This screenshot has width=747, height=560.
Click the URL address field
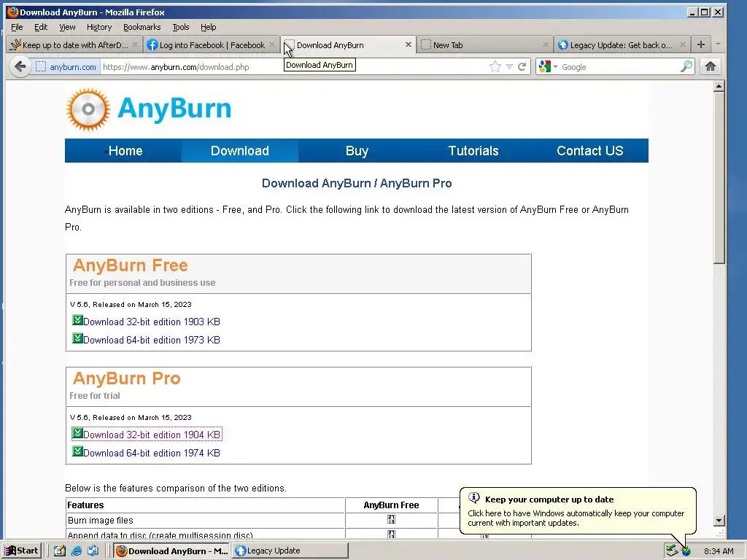point(293,66)
